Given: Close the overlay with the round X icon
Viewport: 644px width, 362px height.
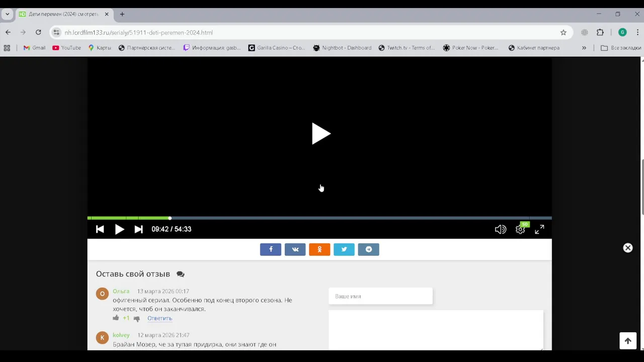Looking at the screenshot, I should [628, 248].
